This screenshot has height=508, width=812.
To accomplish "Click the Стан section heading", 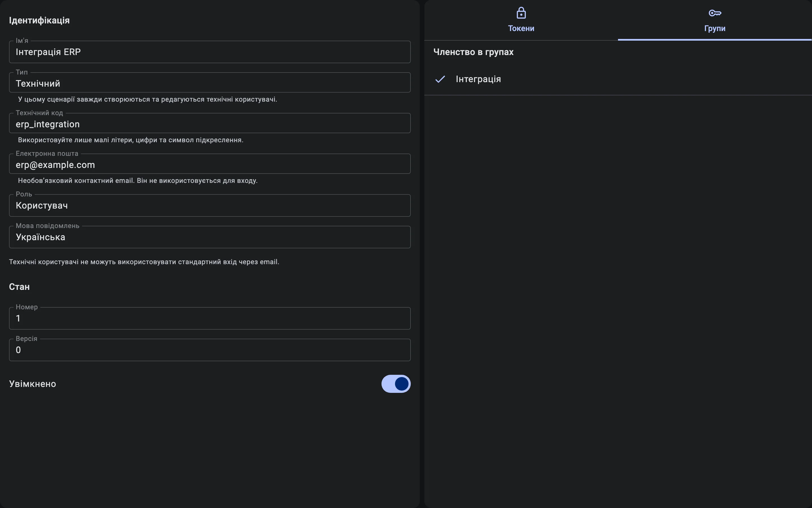I will 19,286.
